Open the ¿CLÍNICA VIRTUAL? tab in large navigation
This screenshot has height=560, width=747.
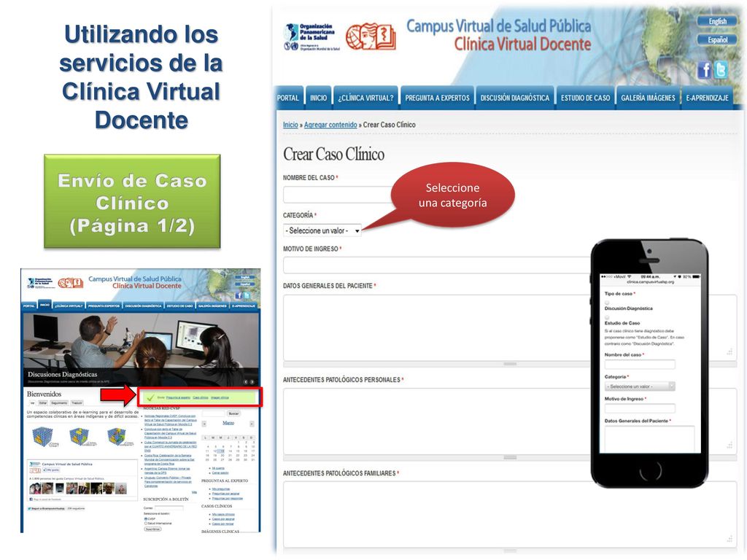coord(366,98)
